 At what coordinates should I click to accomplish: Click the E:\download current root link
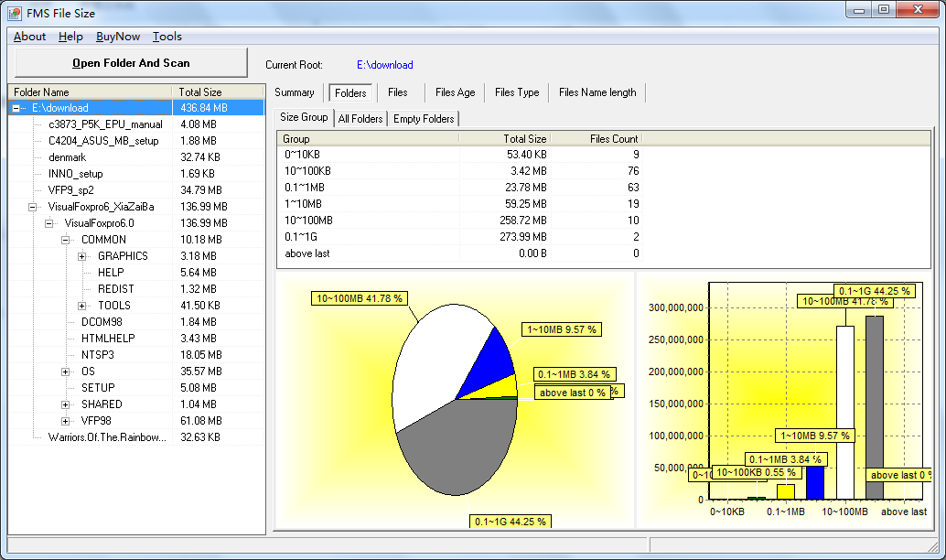pyautogui.click(x=384, y=65)
